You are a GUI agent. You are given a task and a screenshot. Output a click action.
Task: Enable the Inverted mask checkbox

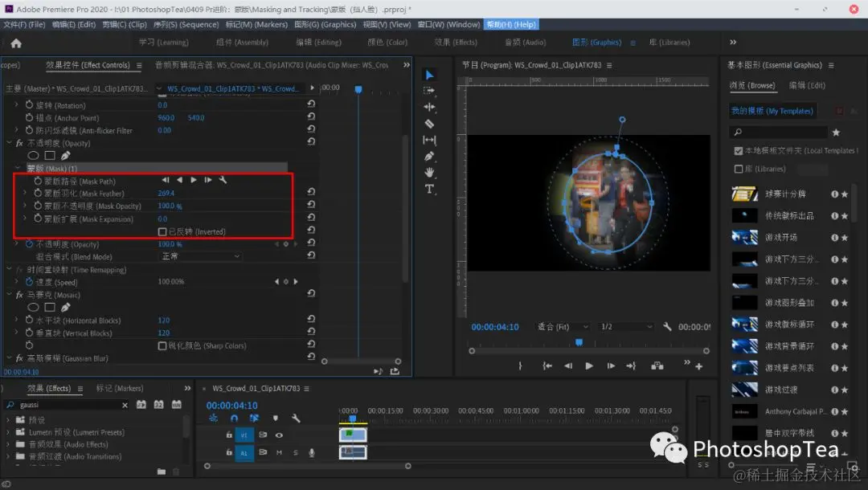[162, 231]
